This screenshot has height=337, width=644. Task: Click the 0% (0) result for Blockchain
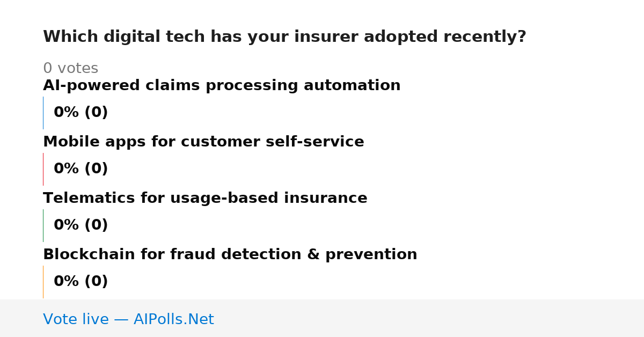pyautogui.click(x=80, y=282)
